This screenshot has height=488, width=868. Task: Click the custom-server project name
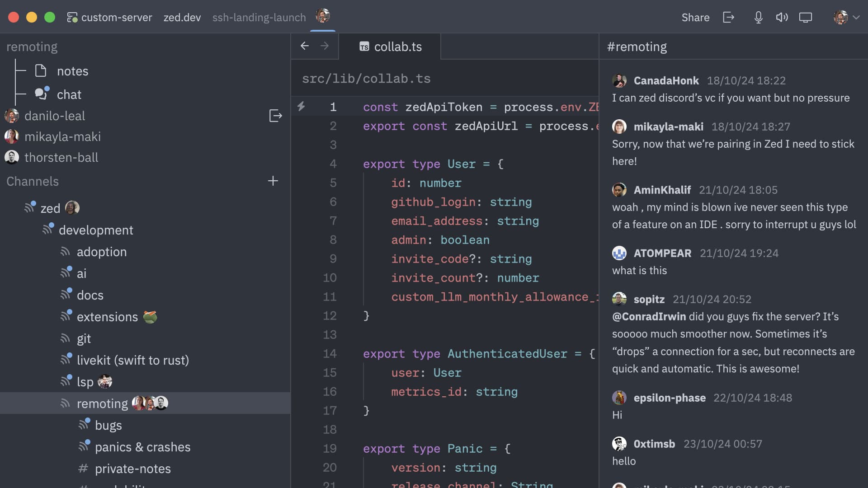click(x=116, y=17)
